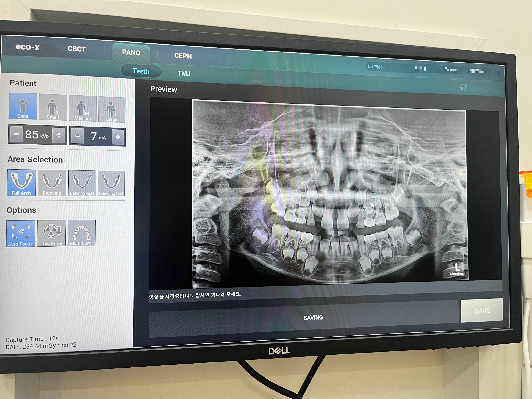
Task: Enable the Low Dose option
Action: click(51, 233)
